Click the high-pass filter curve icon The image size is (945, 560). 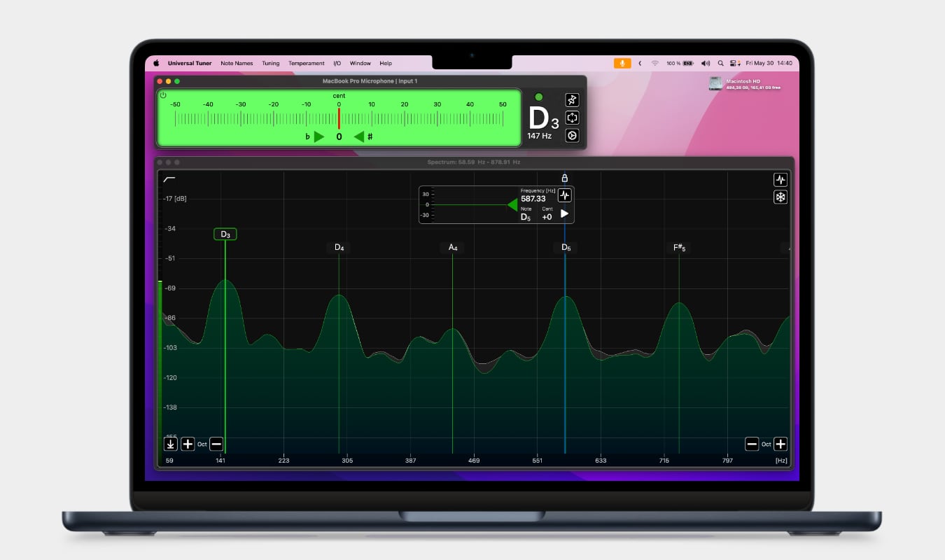[169, 180]
